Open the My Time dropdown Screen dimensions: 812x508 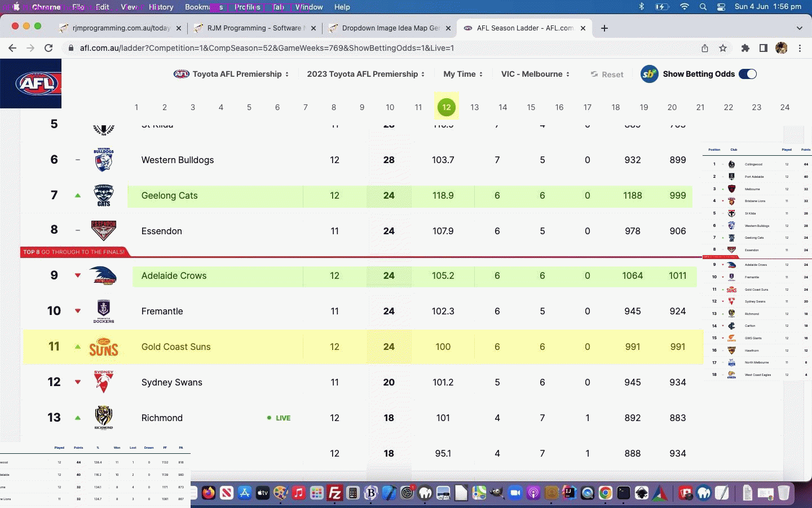tap(464, 74)
